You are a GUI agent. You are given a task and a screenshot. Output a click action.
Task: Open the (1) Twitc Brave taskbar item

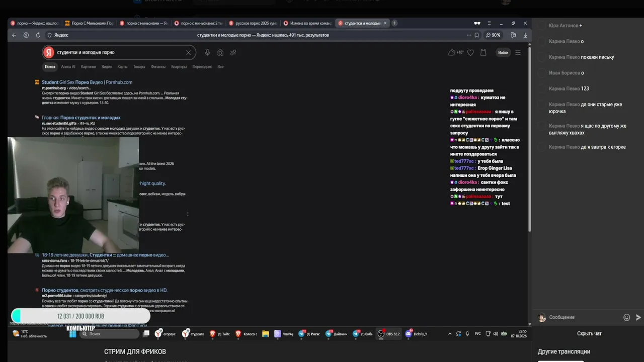pos(219,334)
